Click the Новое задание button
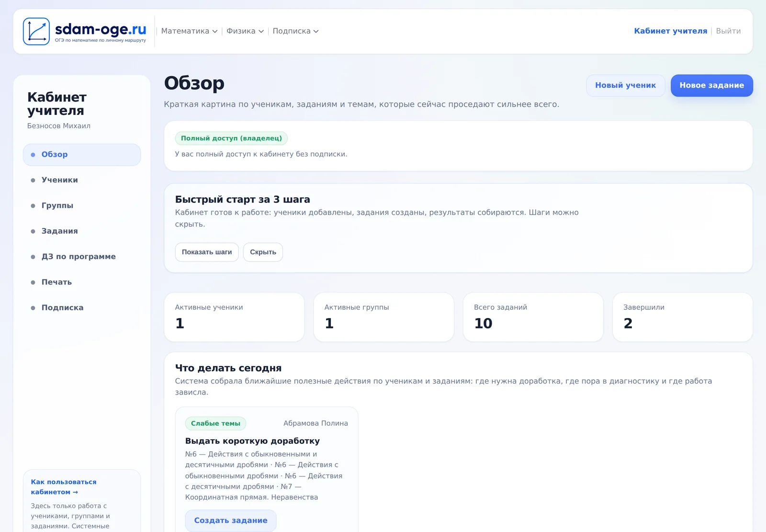The width and height of the screenshot is (766, 532). coord(711,85)
